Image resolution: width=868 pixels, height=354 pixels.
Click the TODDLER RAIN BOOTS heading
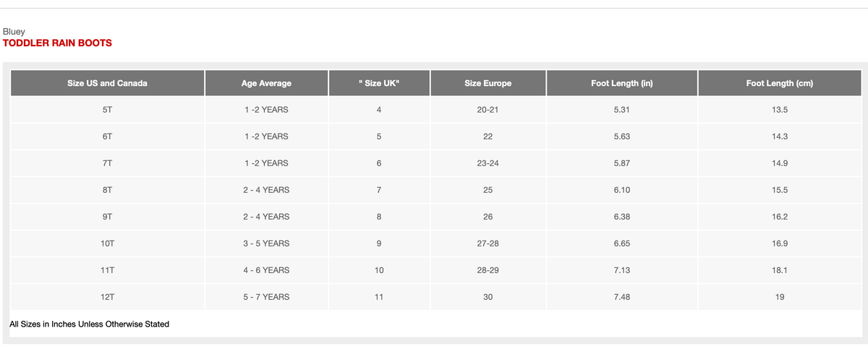coord(57,43)
